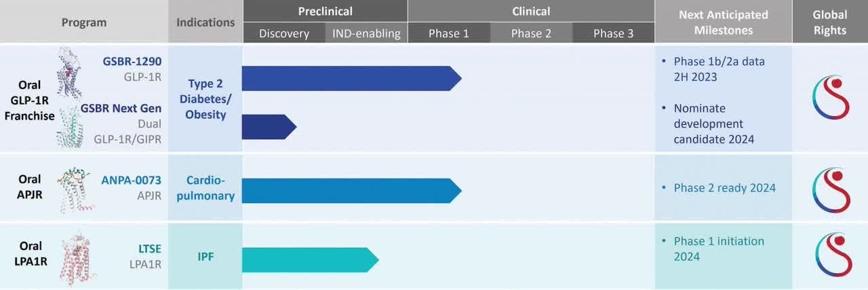Click the GSBR-1290 program name

132,61
